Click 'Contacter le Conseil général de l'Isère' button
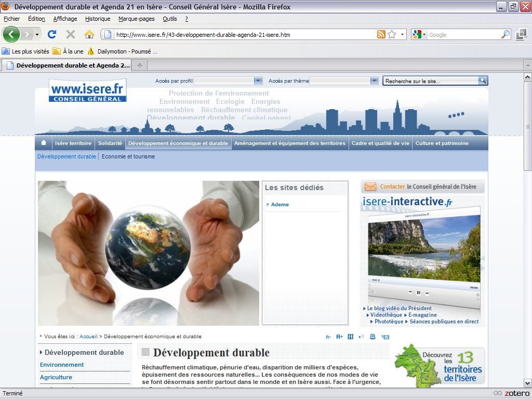The height and width of the screenshot is (399, 532). [x=422, y=187]
